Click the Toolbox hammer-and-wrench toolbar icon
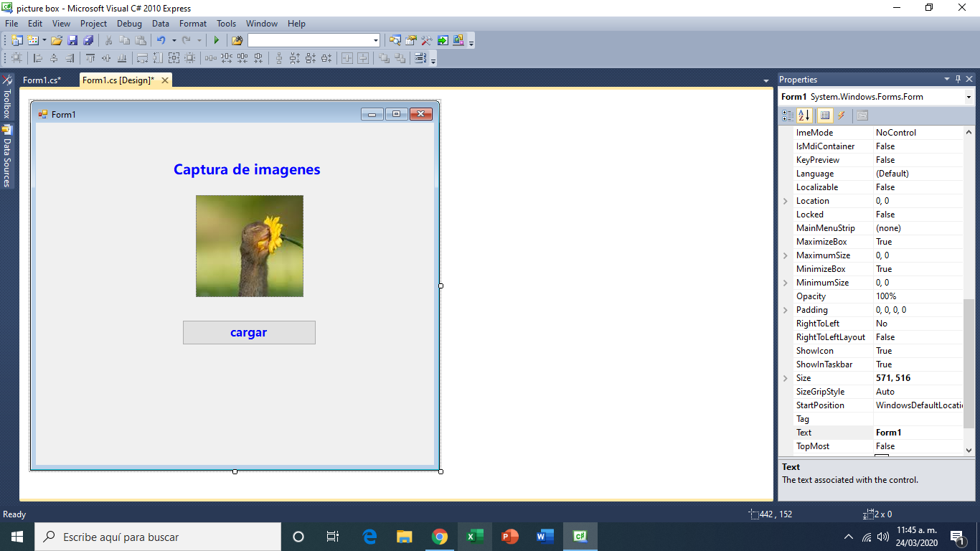The image size is (980, 551). pos(426,40)
